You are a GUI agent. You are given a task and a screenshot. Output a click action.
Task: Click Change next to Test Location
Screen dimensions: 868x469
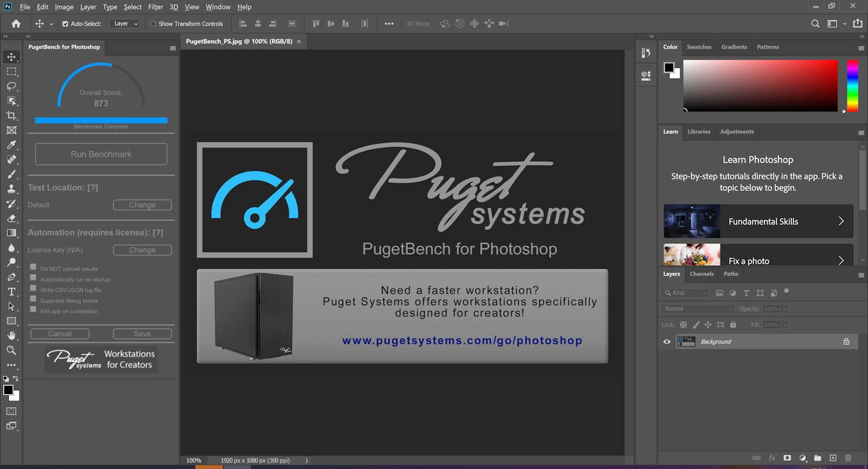point(142,205)
